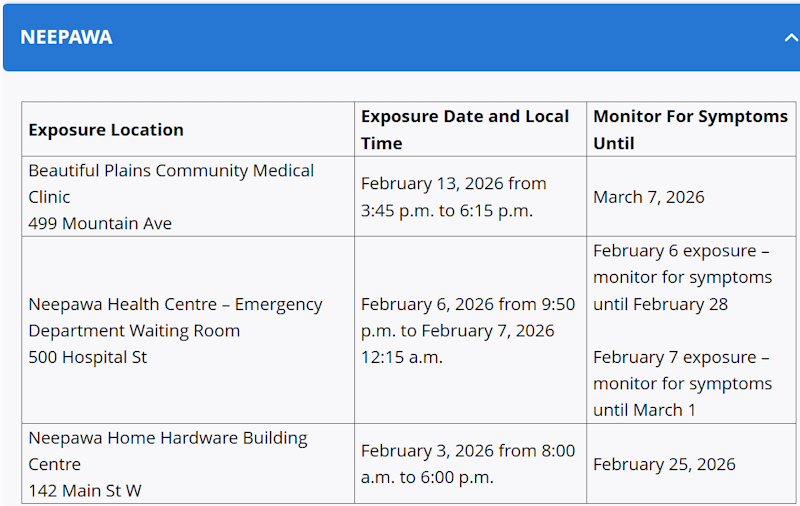Click the February 6, 2026 from 9:50 exposure time
This screenshot has width=800, height=506.
coord(467,304)
